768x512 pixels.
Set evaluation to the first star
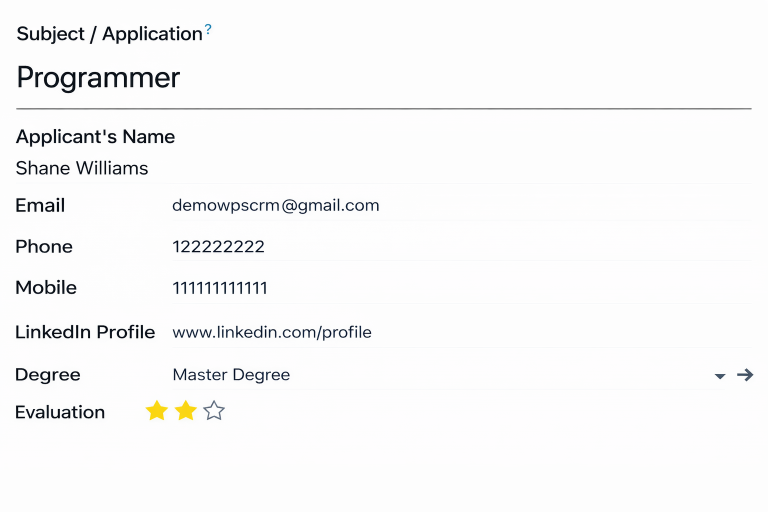click(x=156, y=411)
